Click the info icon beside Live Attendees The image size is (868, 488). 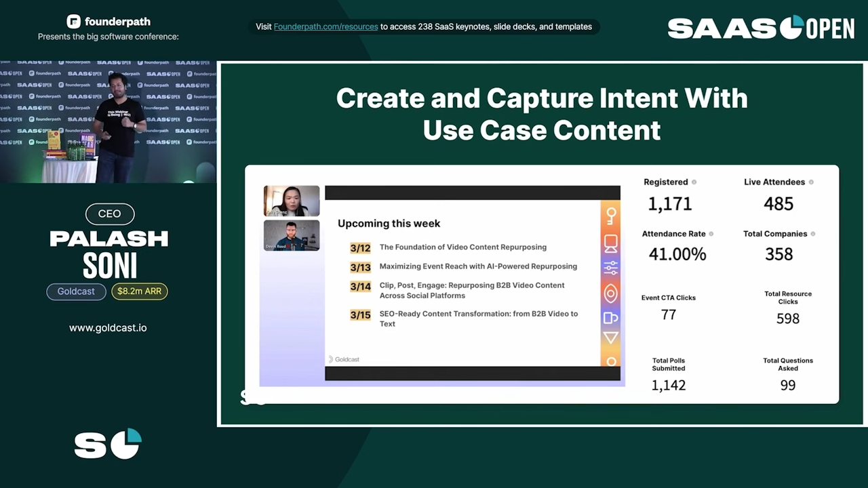811,182
